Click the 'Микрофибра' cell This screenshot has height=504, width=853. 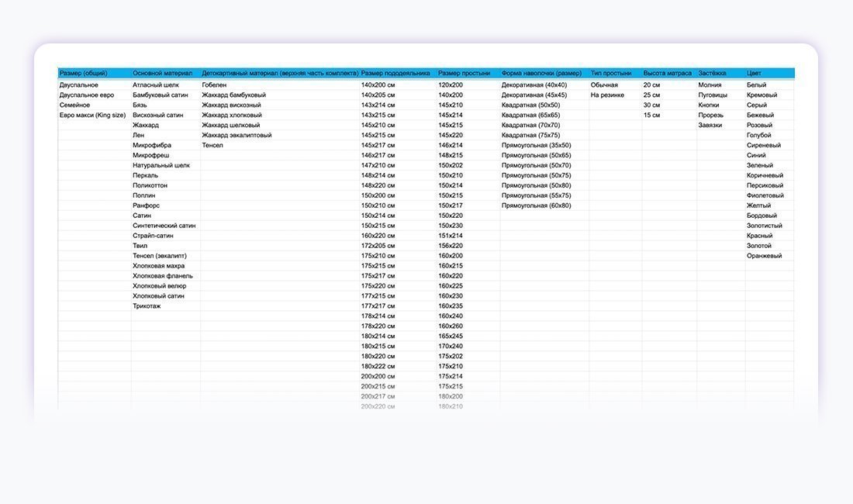pyautogui.click(x=152, y=145)
